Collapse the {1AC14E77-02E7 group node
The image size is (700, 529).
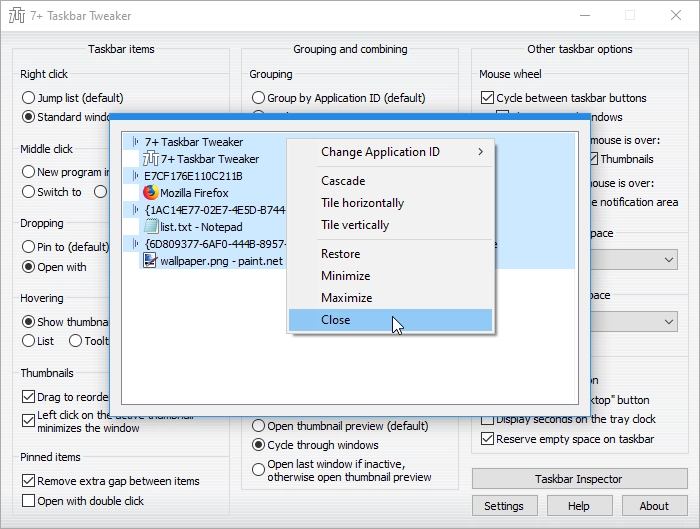pyautogui.click(x=136, y=210)
